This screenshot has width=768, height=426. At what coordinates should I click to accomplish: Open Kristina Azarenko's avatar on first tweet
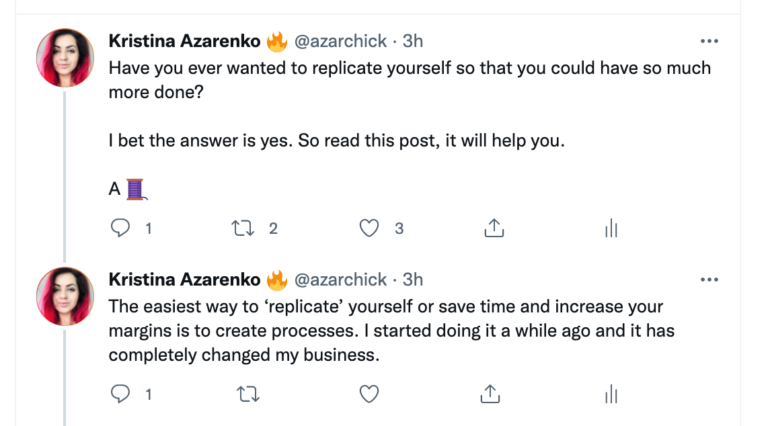point(65,58)
